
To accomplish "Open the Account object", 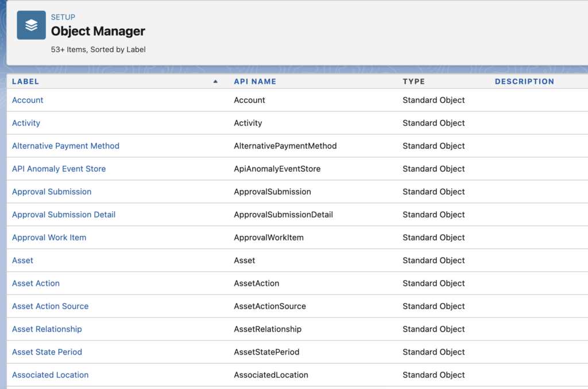I will (x=28, y=100).
